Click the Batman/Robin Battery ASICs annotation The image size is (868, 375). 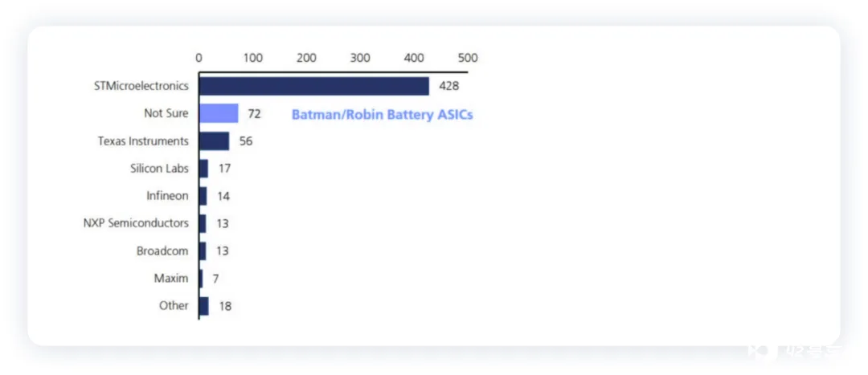(382, 115)
